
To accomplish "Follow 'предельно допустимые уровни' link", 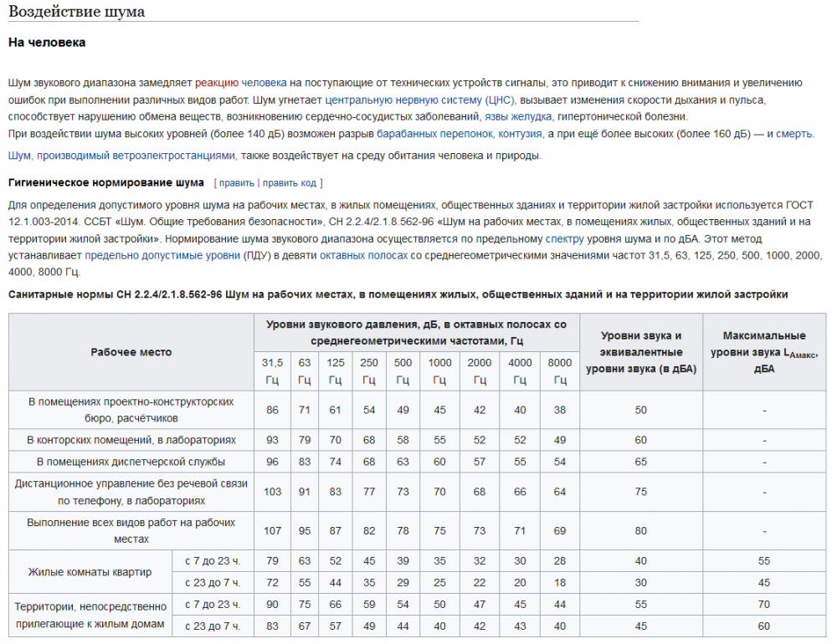I will point(163,255).
